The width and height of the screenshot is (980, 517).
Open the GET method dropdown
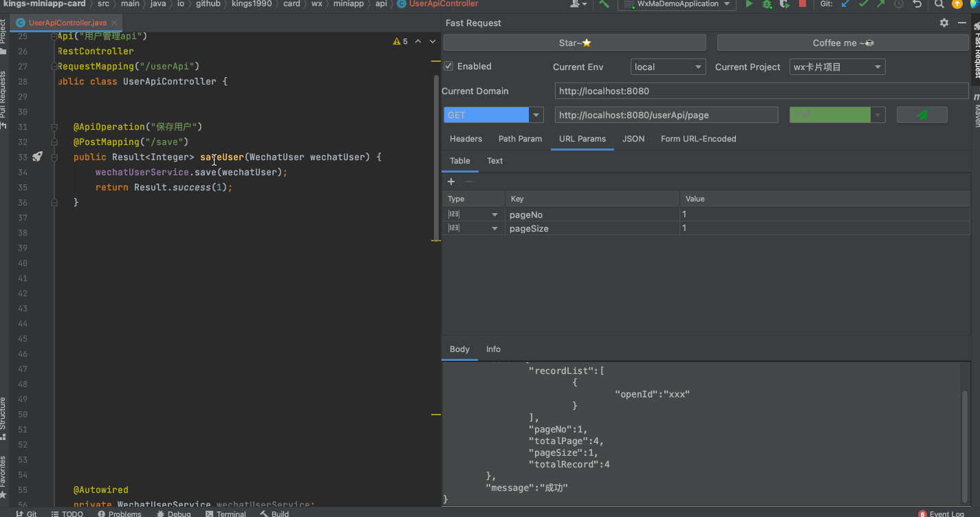pos(536,115)
